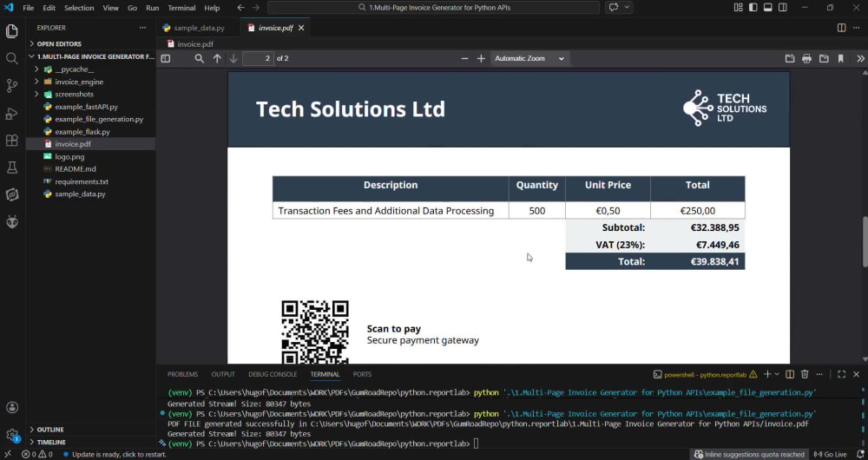The width and height of the screenshot is (868, 460).
Task: Click errors and warnings status indicator
Action: 37,455
